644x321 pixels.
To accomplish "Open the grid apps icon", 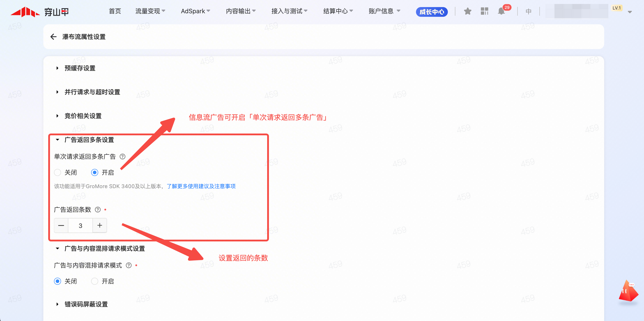I will (484, 11).
